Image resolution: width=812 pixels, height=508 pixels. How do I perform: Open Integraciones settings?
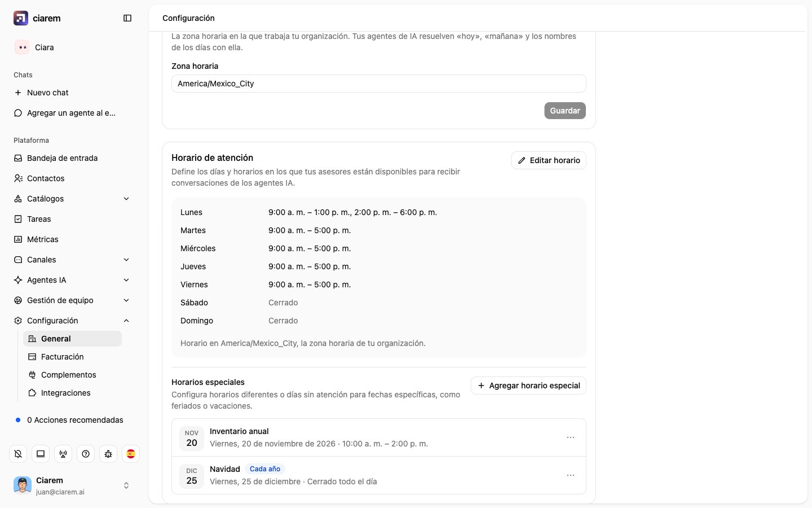72,393
